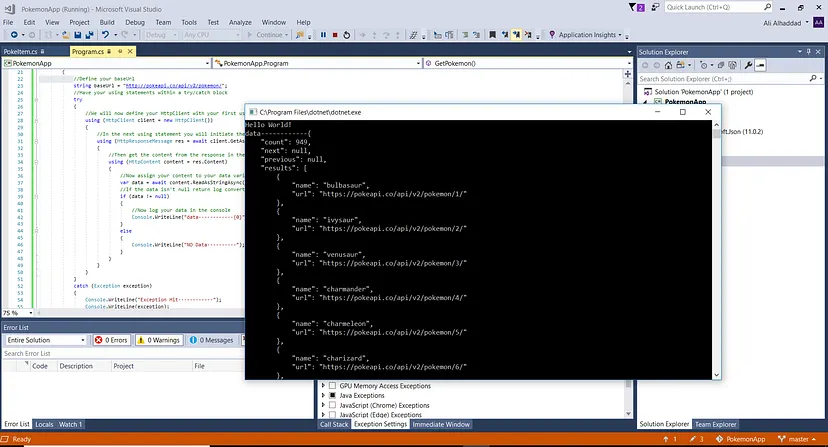Click the Application Insights toolbar icon

pos(552,35)
